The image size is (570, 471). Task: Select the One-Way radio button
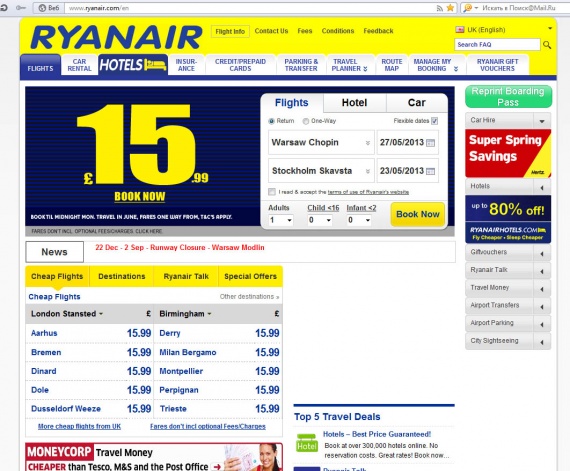tap(306, 121)
